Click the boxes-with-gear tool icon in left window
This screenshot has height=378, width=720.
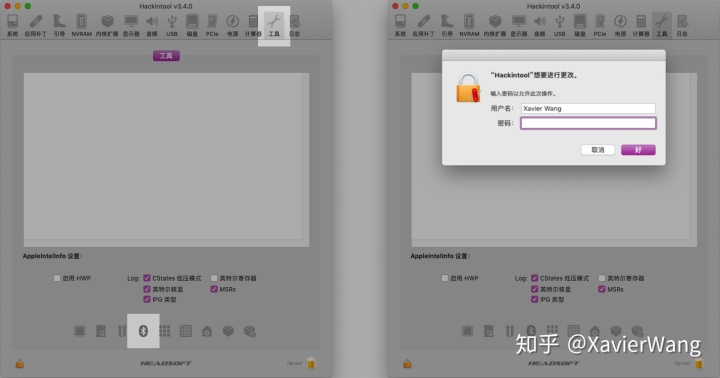point(250,331)
